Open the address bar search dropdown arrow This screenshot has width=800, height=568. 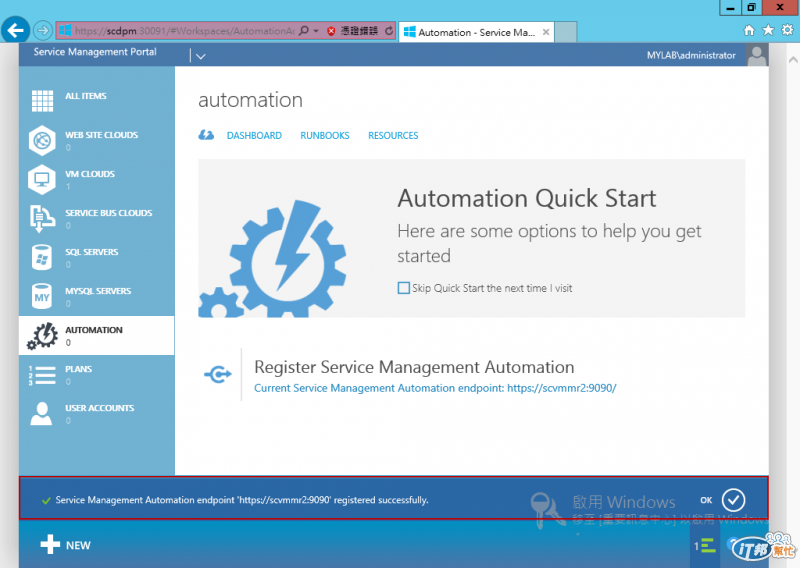pos(316,31)
